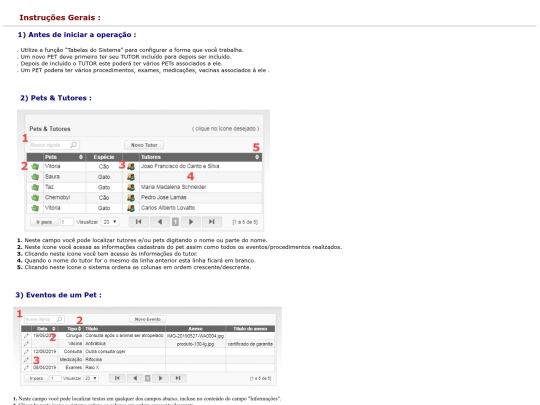Edit the Medicação event with the pencil icon
Viewport: 540px width, 405px height.
(x=26, y=359)
